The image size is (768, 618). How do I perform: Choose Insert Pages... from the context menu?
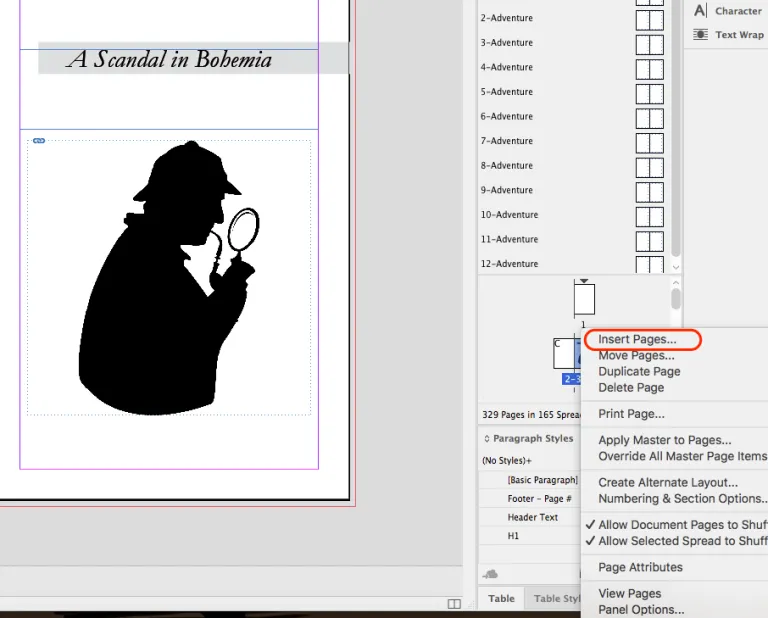click(637, 339)
